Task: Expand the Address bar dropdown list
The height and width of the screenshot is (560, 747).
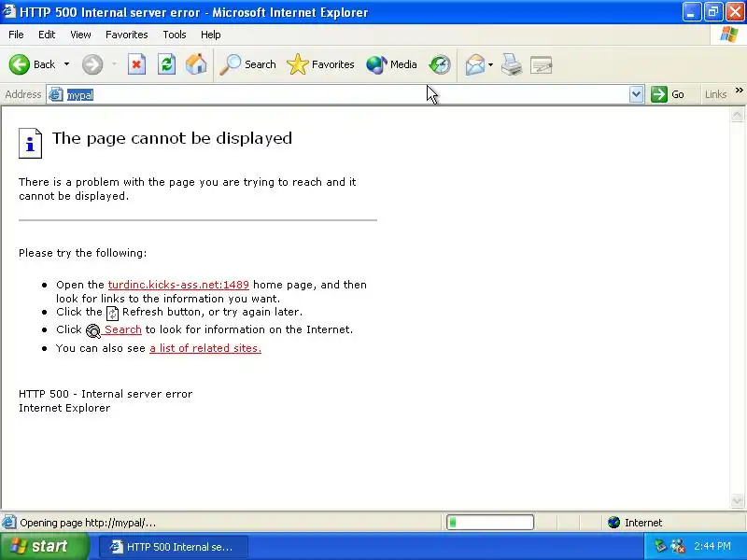Action: coord(636,94)
